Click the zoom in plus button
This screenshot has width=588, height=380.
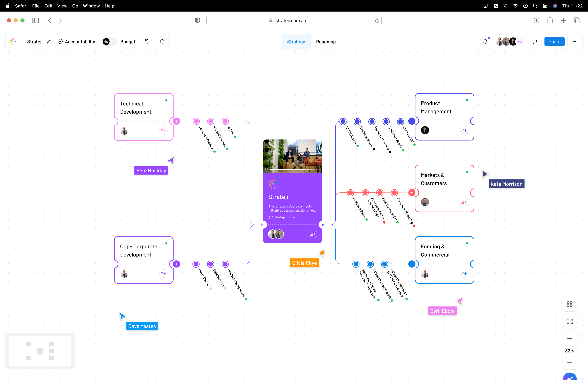pyautogui.click(x=569, y=339)
